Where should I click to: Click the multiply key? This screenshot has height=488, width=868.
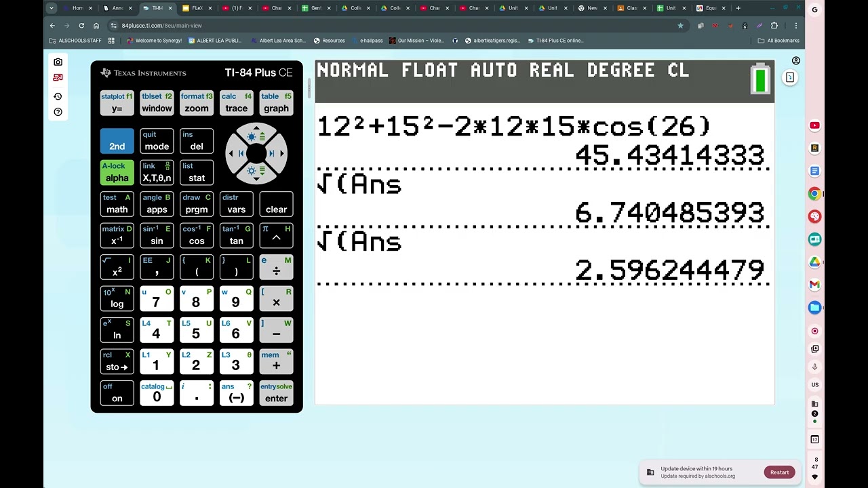pos(276,298)
